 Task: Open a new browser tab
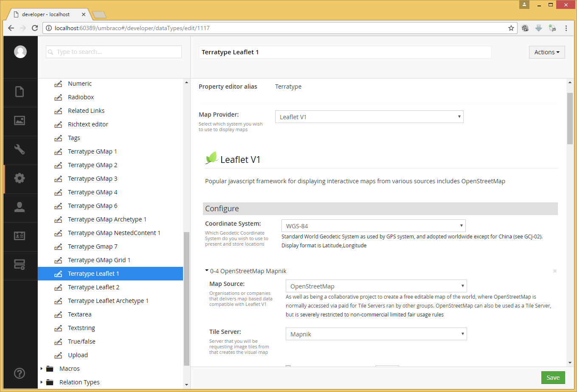[x=99, y=15]
